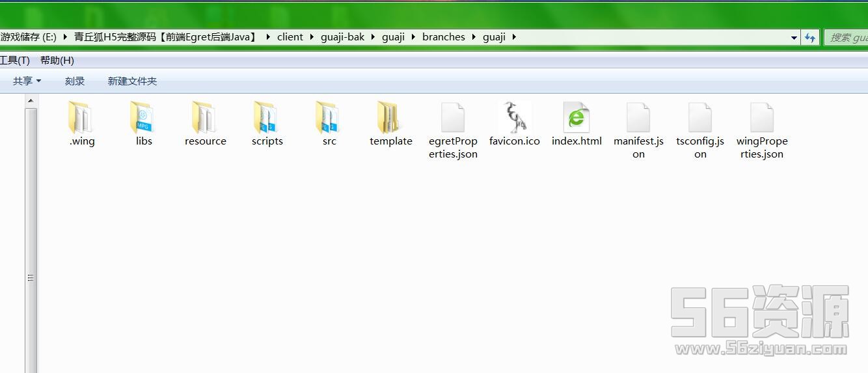
Task: Open the libs folder
Action: click(143, 119)
